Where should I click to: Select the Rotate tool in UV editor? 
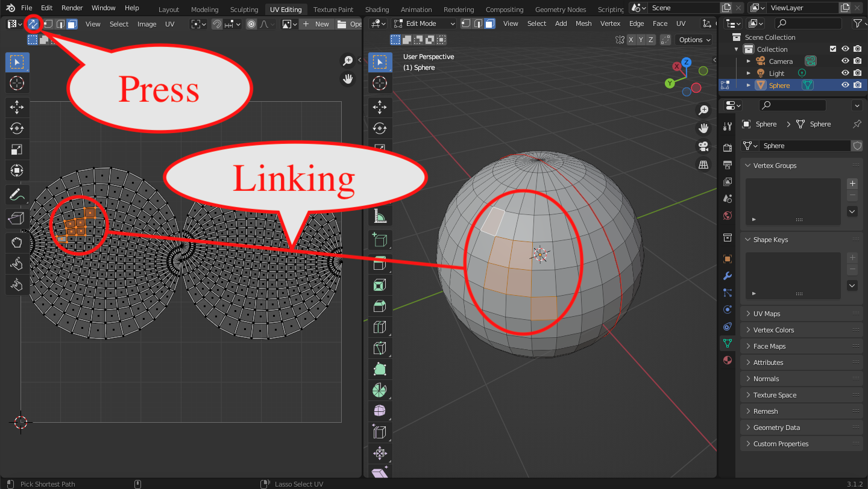(x=17, y=128)
